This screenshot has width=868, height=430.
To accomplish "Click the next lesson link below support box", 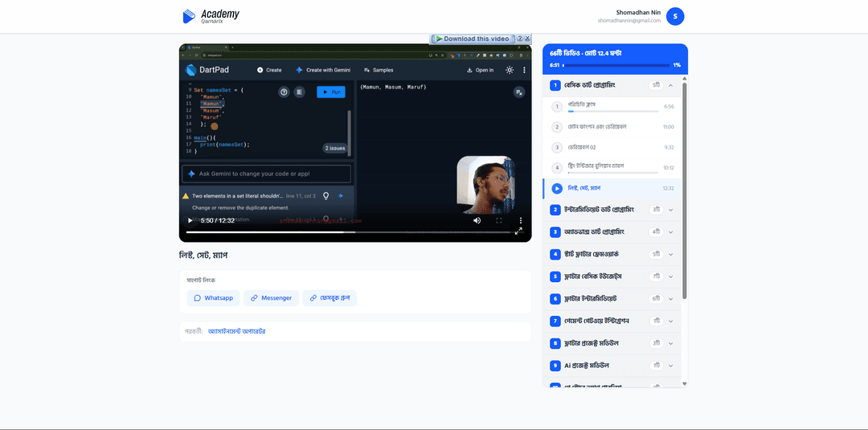I will (237, 331).
